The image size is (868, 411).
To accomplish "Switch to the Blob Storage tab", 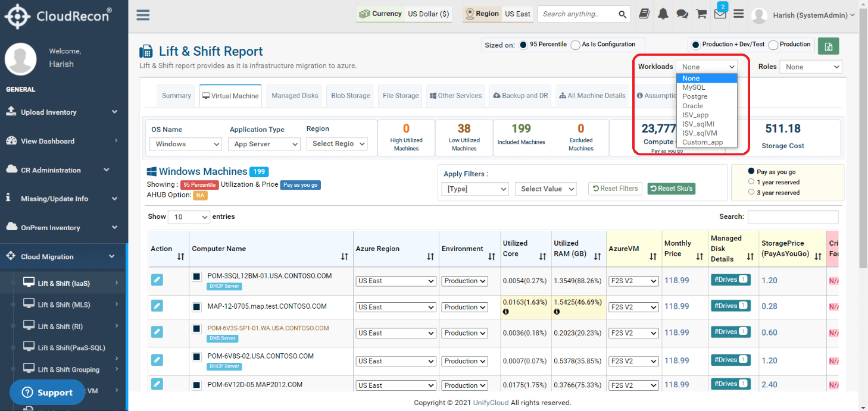I will [351, 96].
